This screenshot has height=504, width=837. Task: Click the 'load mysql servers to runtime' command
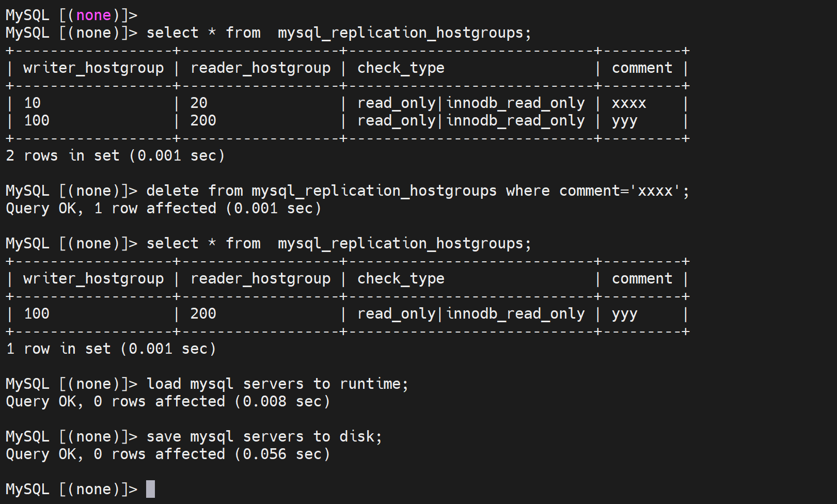tap(277, 384)
